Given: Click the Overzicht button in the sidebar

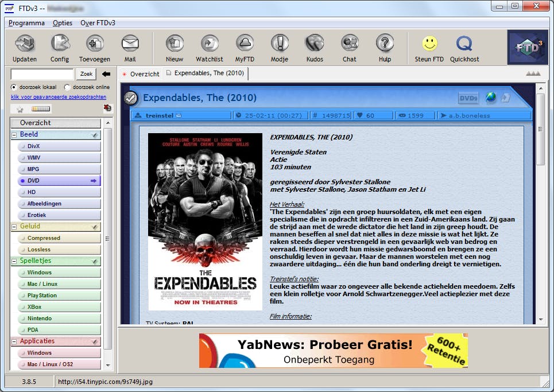Looking at the screenshot, I should [56, 123].
